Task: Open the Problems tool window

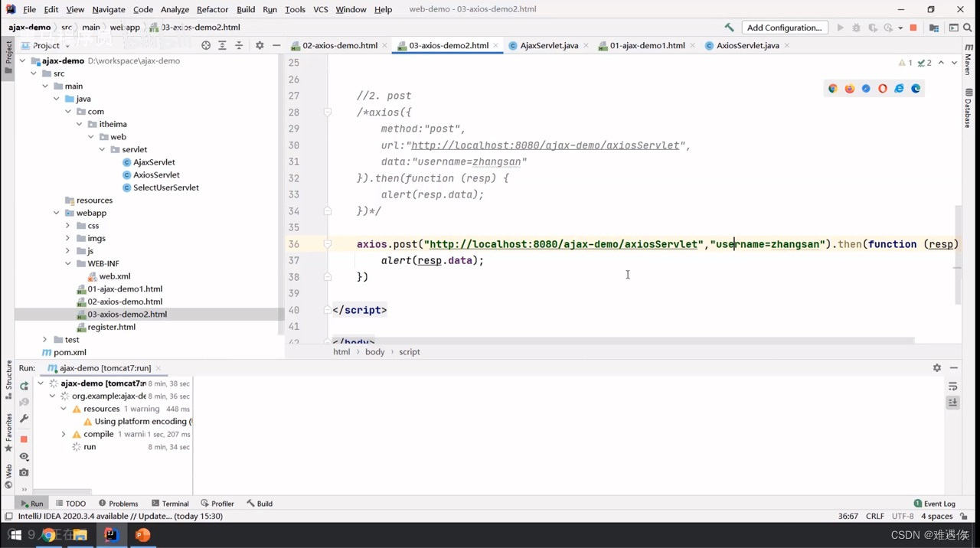Action: [x=119, y=504]
